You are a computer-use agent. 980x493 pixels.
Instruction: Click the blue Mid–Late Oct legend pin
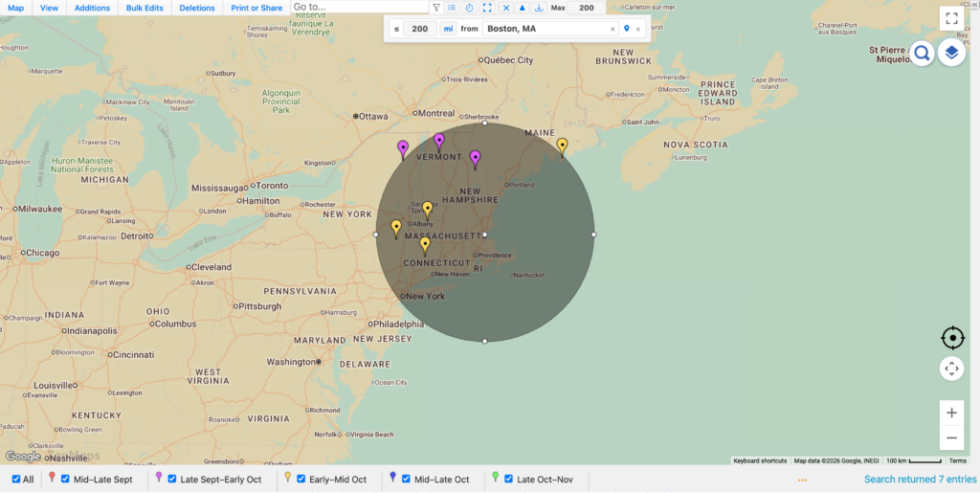click(x=393, y=478)
